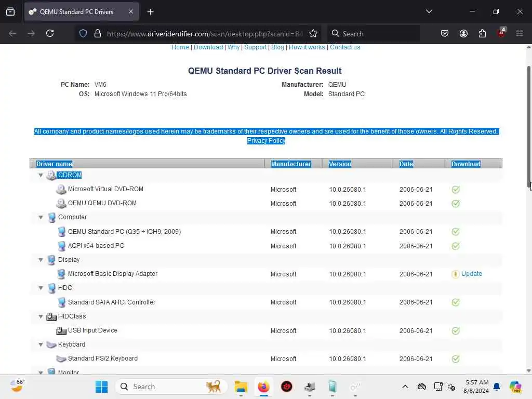Open the Contact us link
This screenshot has width=532, height=399.
pos(345,47)
